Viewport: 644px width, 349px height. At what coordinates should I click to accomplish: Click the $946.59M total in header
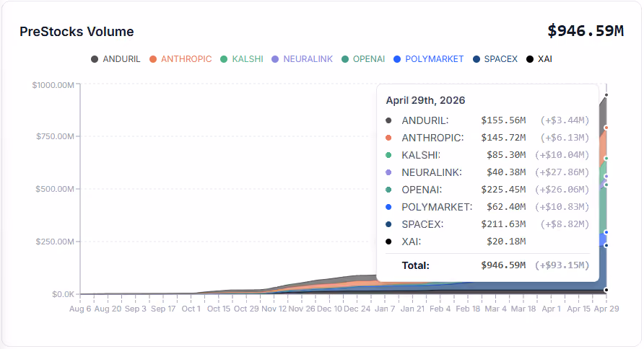pos(586,31)
